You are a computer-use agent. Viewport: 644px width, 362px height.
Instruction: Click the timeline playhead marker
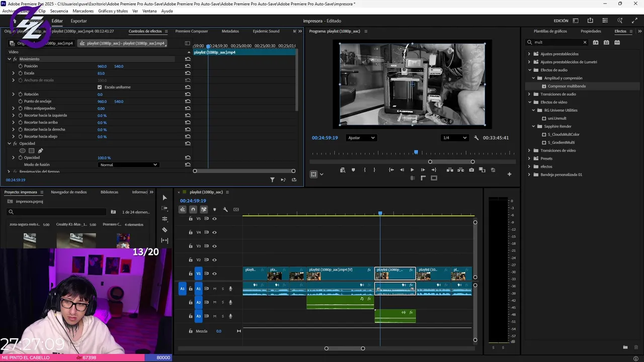pyautogui.click(x=380, y=214)
